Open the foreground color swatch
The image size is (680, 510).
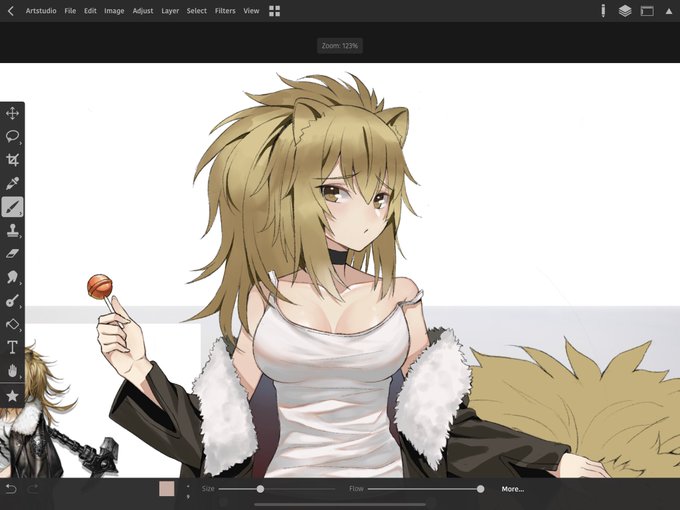(167, 489)
